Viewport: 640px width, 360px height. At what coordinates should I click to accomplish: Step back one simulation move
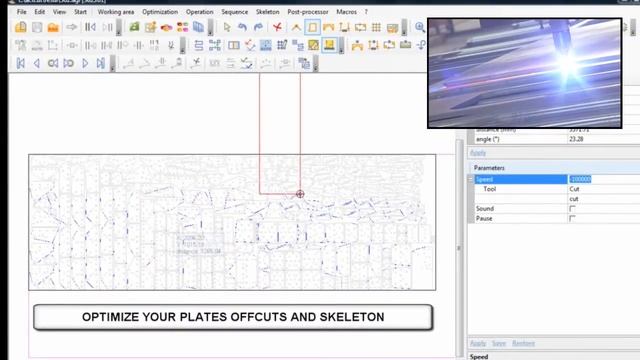pos(37,63)
